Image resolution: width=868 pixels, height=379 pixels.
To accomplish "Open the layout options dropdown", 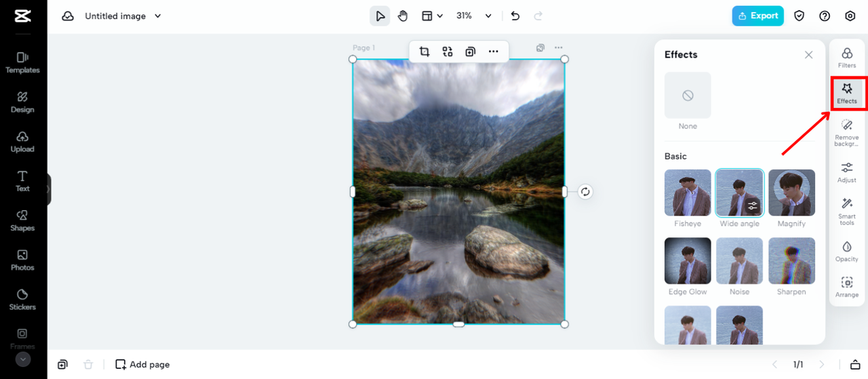I will pyautogui.click(x=432, y=16).
